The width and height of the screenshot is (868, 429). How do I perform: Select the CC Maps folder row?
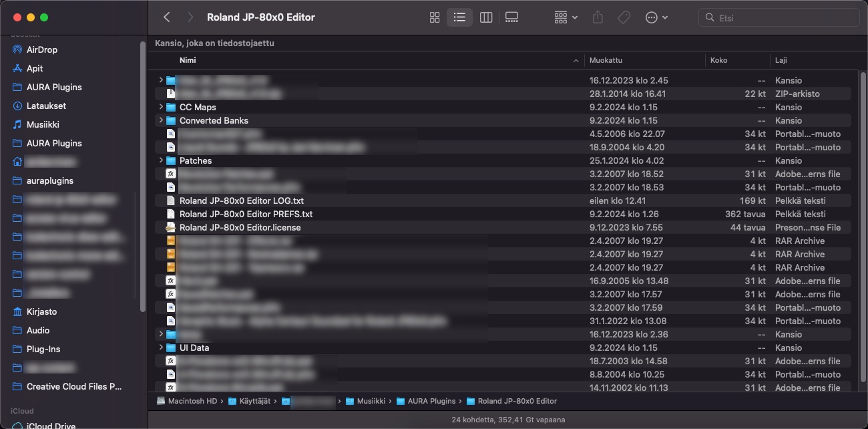(503, 107)
